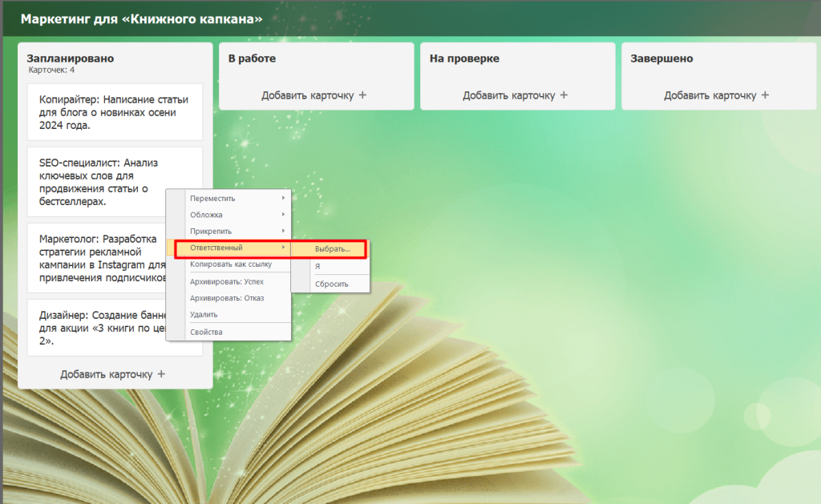821x504 pixels.
Task: Open the Копирайтер article card
Action: pyautogui.click(x=115, y=112)
